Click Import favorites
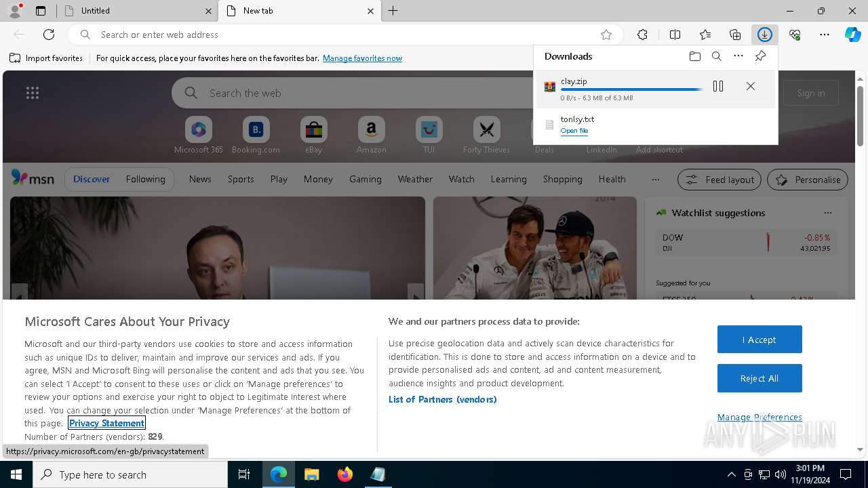The height and width of the screenshot is (488, 868). coord(46,58)
